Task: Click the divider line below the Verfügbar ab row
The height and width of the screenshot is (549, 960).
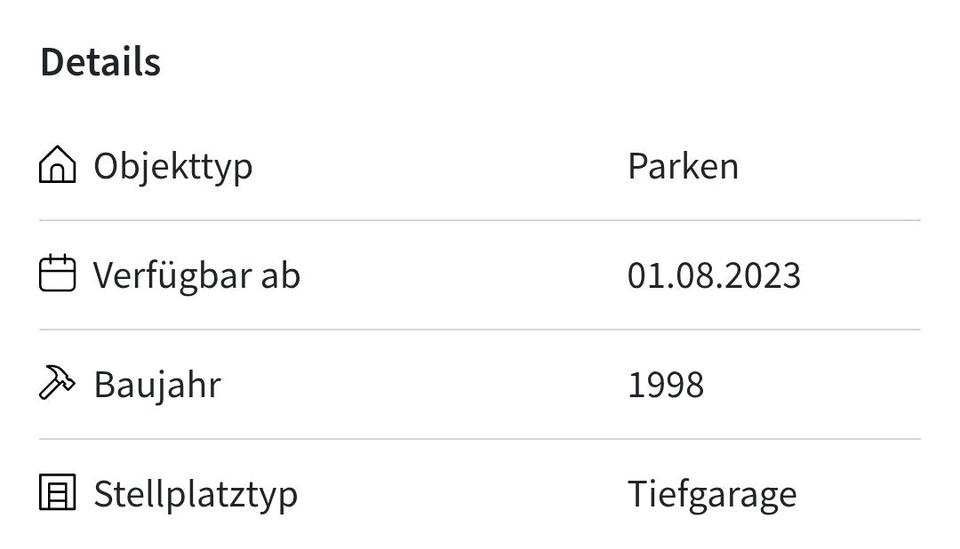Action: (480, 329)
